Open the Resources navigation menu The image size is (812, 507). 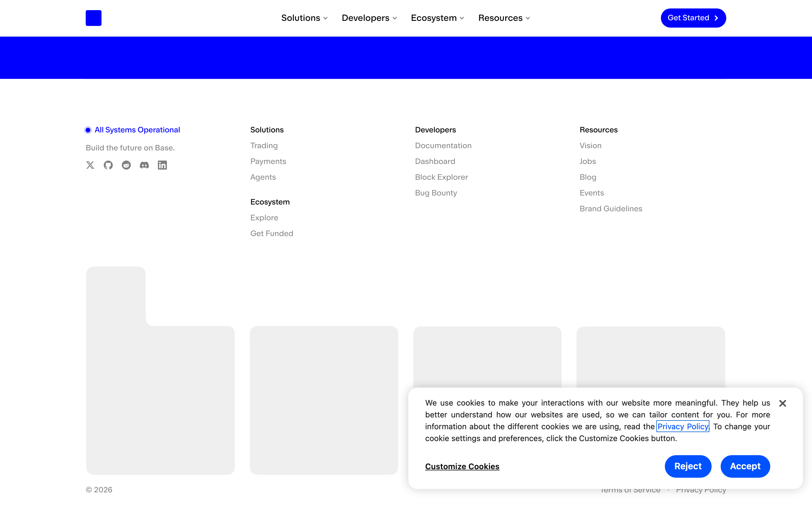click(x=504, y=18)
